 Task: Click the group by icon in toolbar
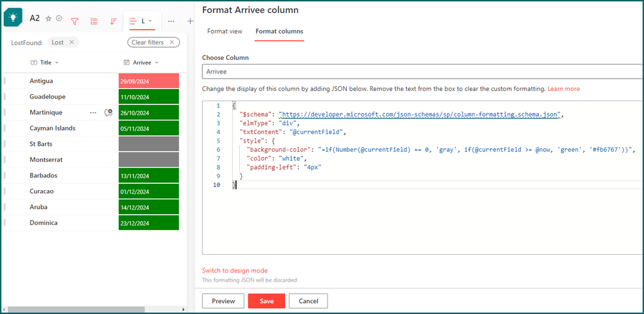click(x=94, y=21)
